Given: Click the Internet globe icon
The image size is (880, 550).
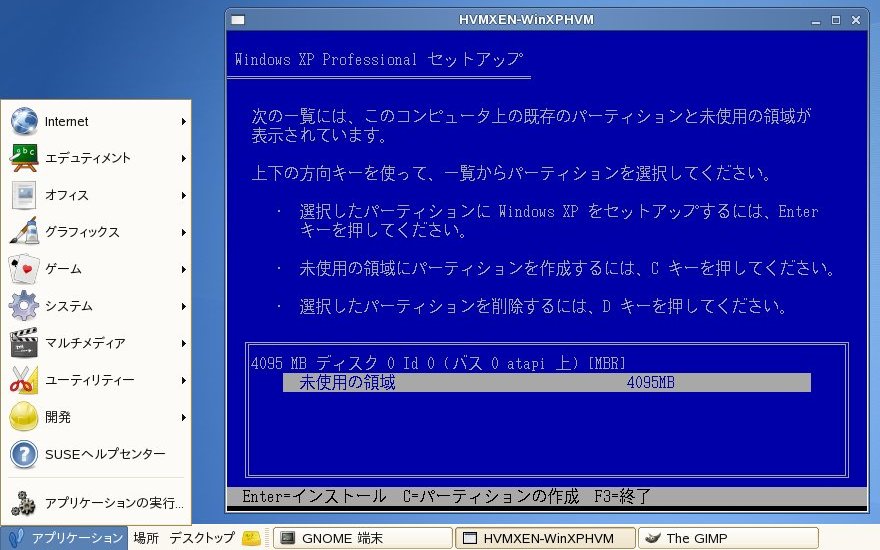Looking at the screenshot, I should pos(24,121).
